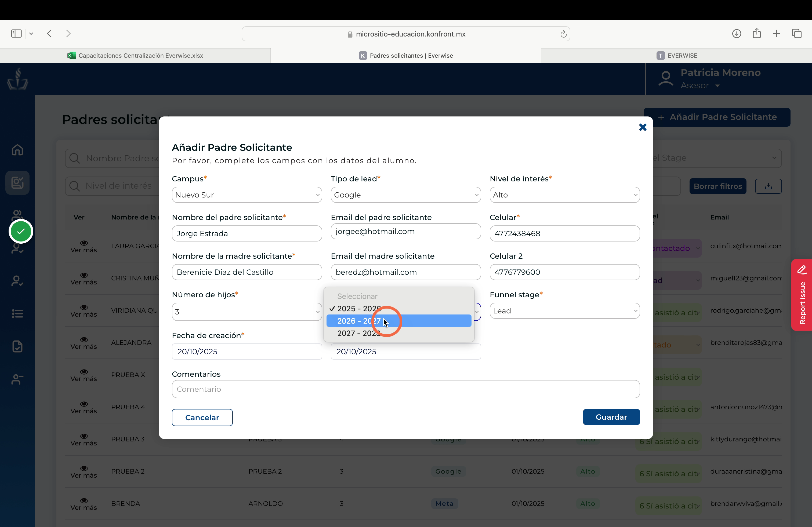Click the Safari sidebar toggle icon
The image size is (812, 527).
[x=16, y=33]
